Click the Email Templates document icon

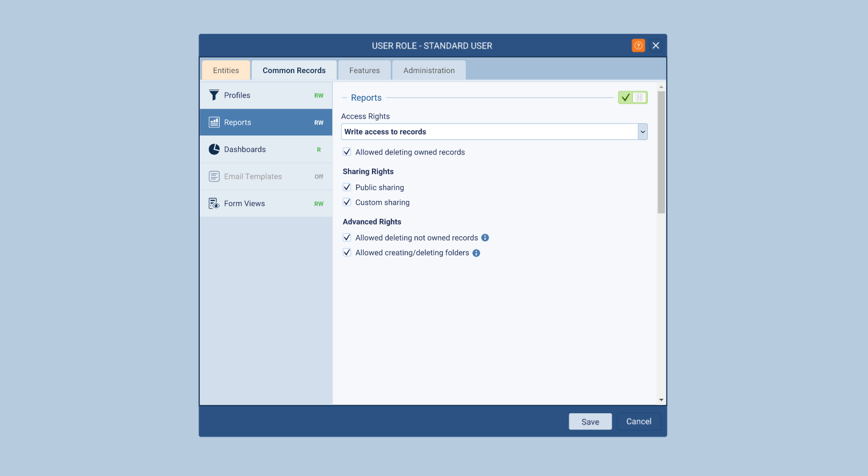coord(214,177)
